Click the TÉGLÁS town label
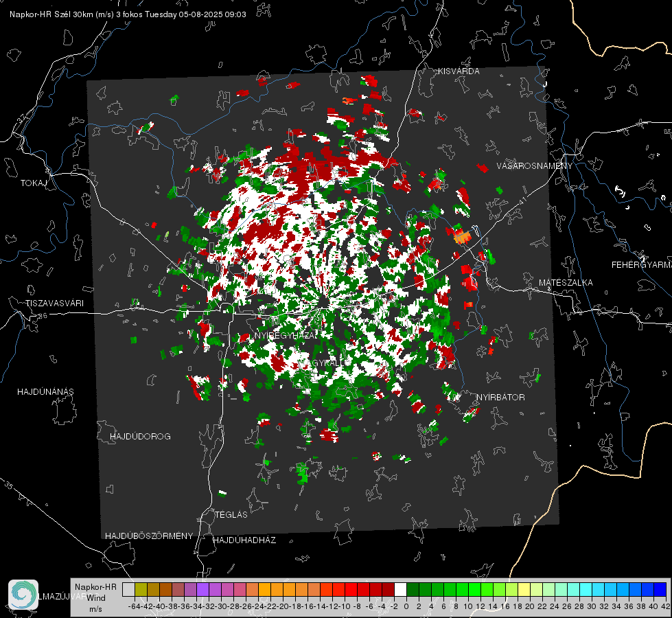The height and width of the screenshot is (618, 672). coord(231,515)
